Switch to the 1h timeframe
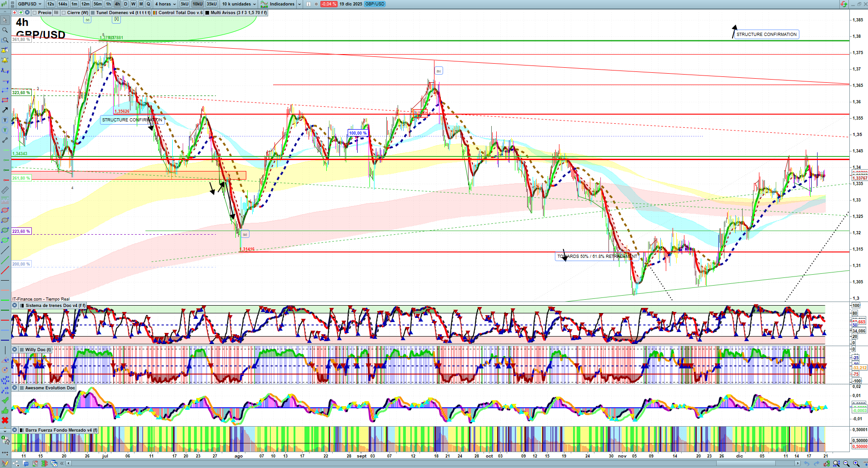 tap(108, 4)
